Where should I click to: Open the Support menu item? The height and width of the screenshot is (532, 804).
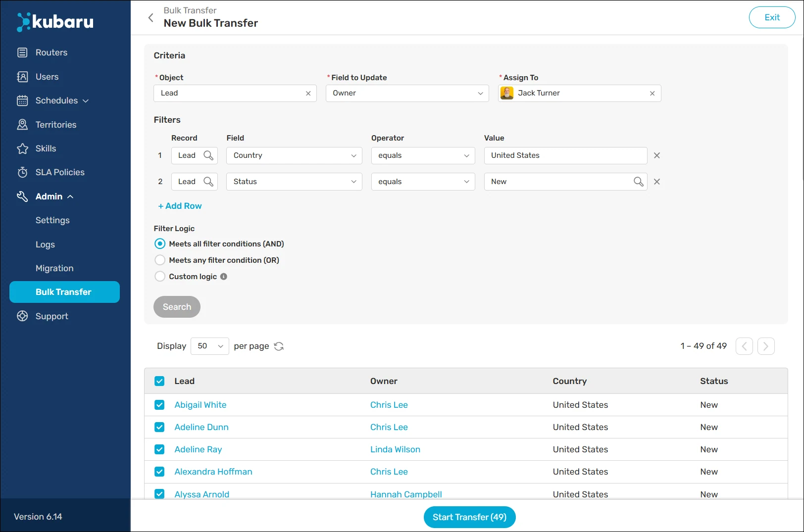click(x=51, y=316)
